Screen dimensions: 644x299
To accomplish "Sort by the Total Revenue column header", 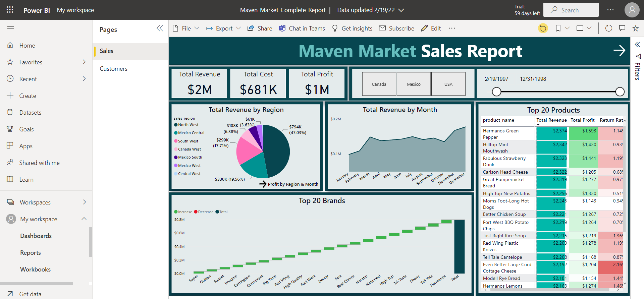I will [x=551, y=120].
